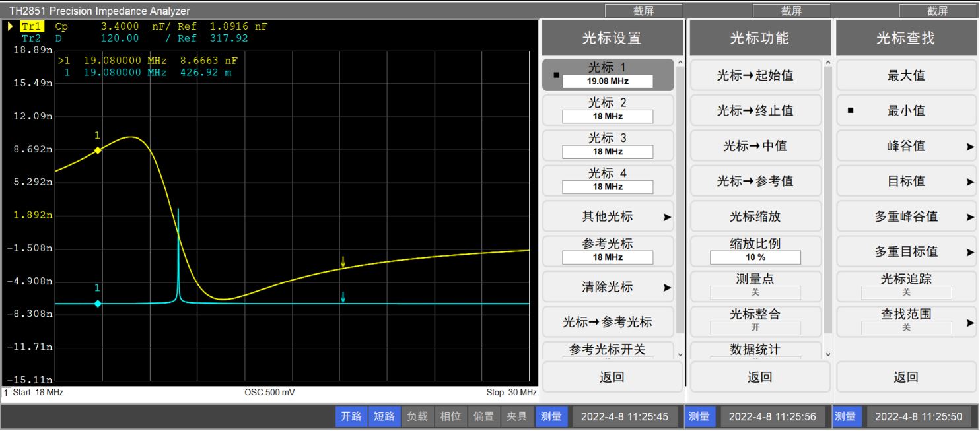Image resolution: width=980 pixels, height=431 pixels.
Task: Click the 夹具 icon in status bar
Action: click(x=517, y=416)
